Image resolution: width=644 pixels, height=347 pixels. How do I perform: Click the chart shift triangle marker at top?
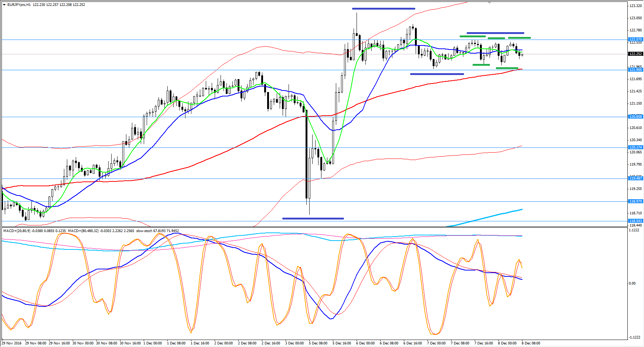click(x=489, y=3)
